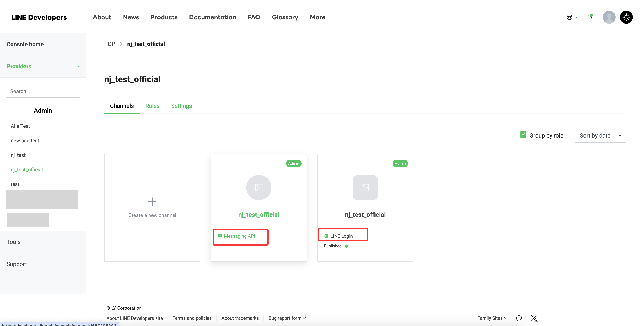The height and width of the screenshot is (326, 644).
Task: Select Aile Test provider
Action: [20, 126]
